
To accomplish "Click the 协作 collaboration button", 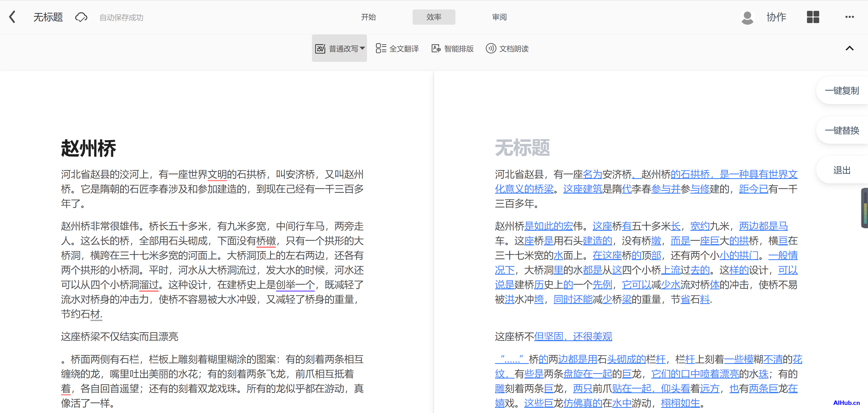I will pos(776,17).
